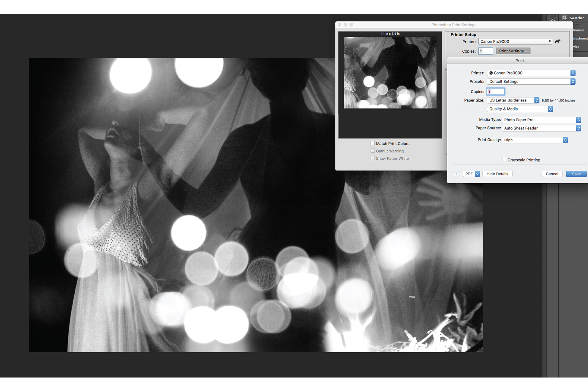Toggle Grayscale Printing checkbox
The height and width of the screenshot is (392, 588).
[x=504, y=160]
